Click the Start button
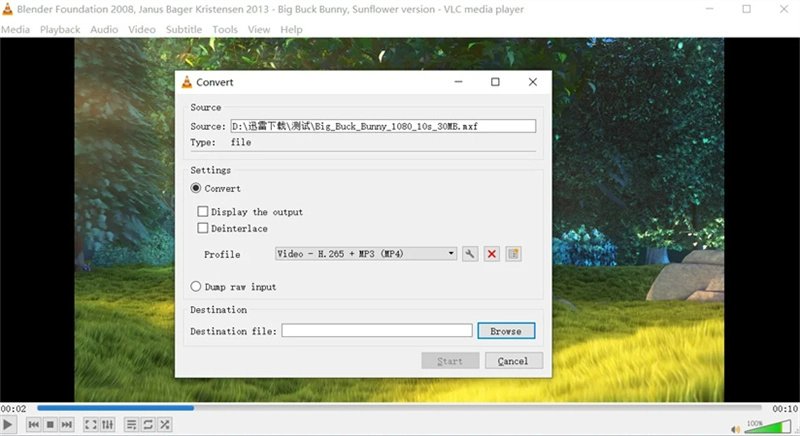The height and width of the screenshot is (436, 800). tap(450, 361)
